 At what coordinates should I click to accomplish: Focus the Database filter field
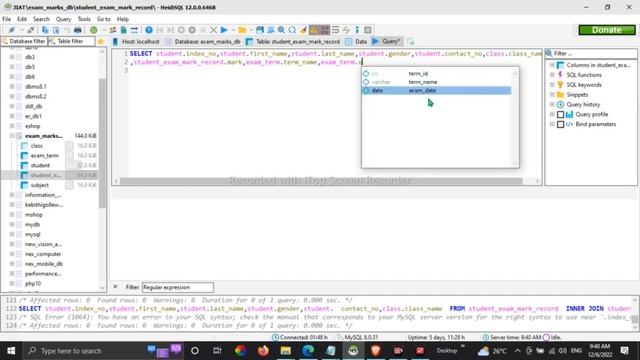[24, 42]
